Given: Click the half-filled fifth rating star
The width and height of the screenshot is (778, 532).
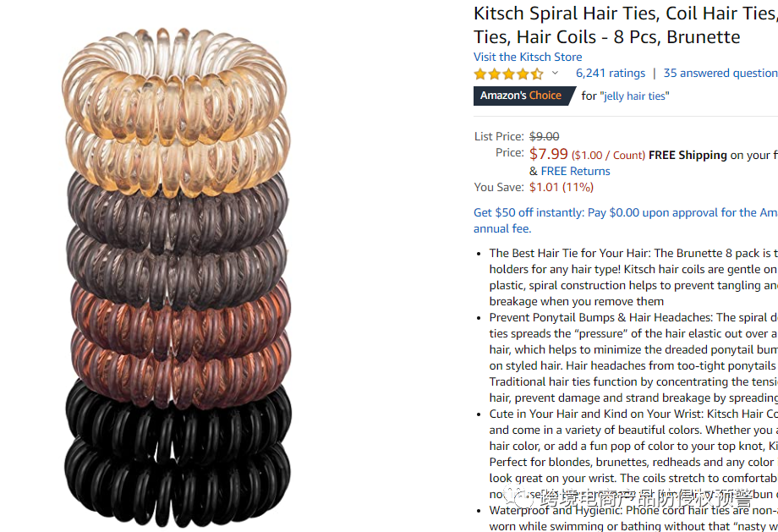Looking at the screenshot, I should point(537,74).
